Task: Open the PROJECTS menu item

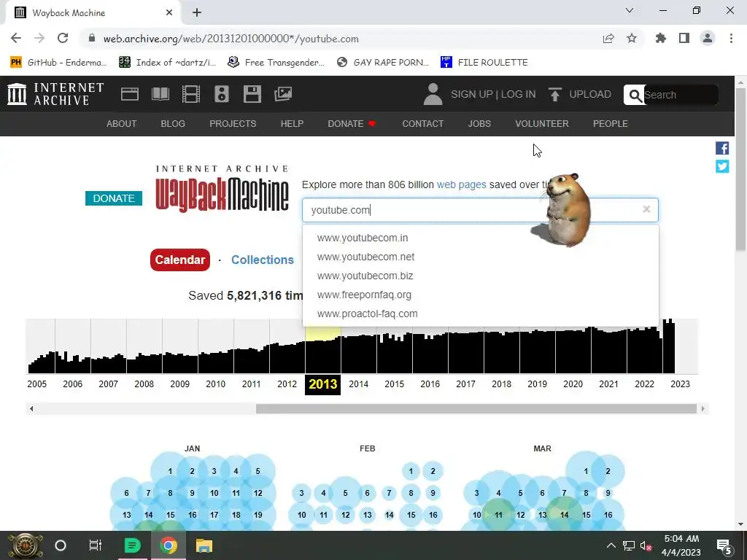Action: (x=233, y=124)
